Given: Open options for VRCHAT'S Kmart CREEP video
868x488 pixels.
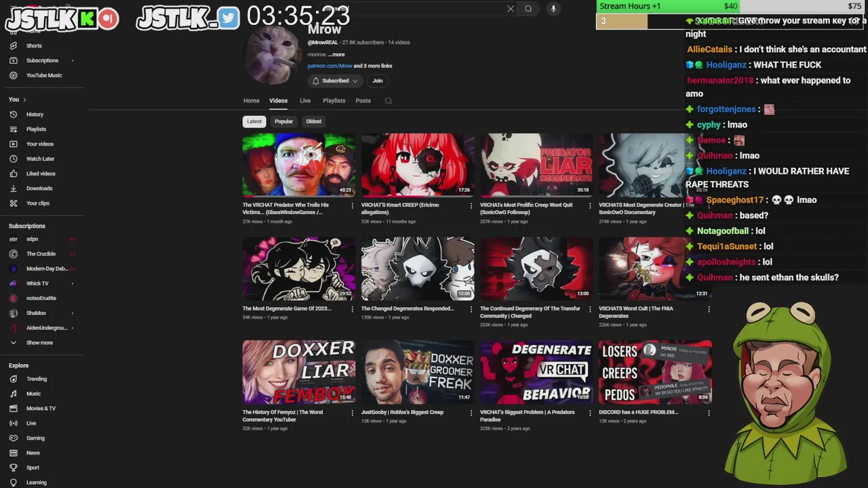Looking at the screenshot, I should [471, 205].
